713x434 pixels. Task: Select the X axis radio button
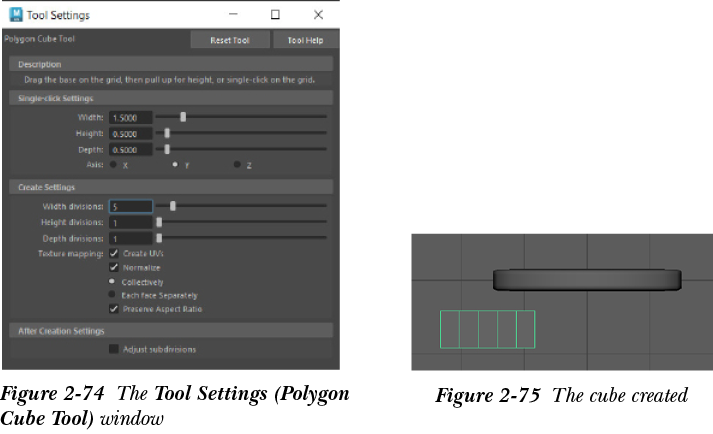[113, 164]
